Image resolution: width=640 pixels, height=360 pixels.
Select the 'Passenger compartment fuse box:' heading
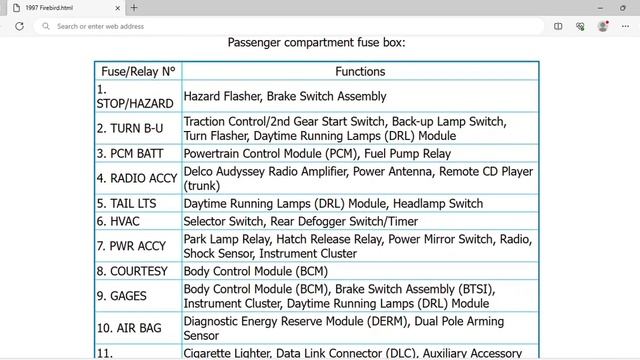(316, 42)
